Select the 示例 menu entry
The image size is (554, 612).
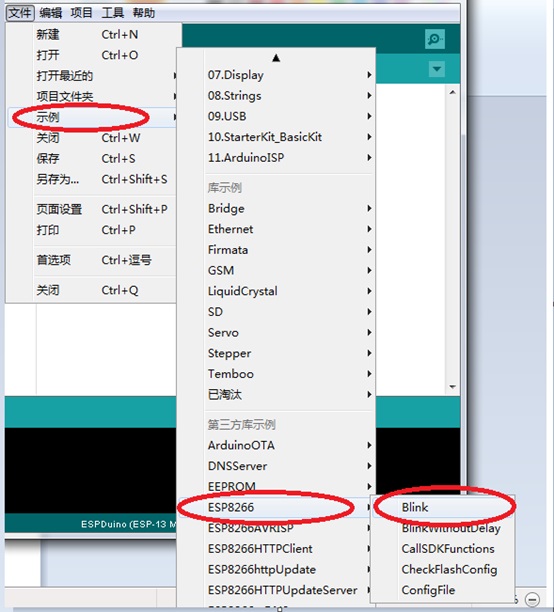(92, 117)
